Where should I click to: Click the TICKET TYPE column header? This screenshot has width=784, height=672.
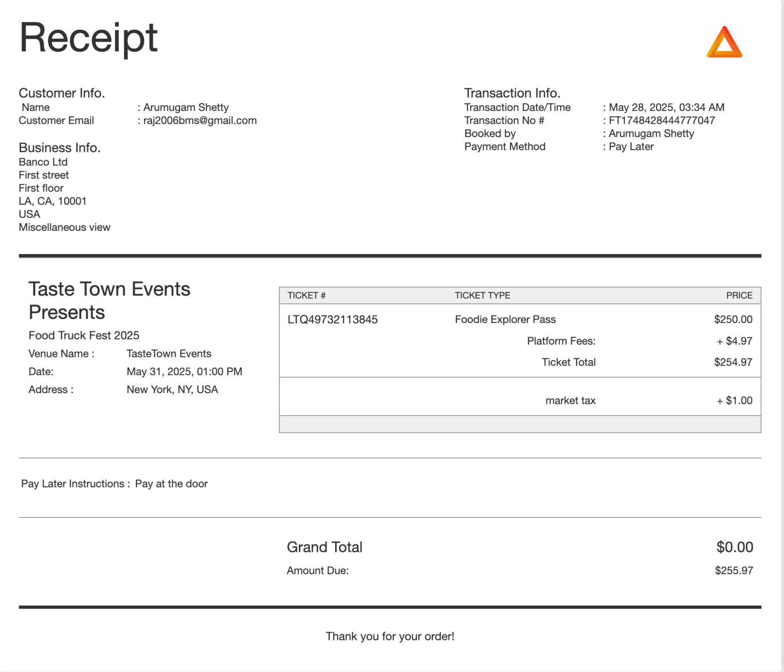click(x=482, y=295)
